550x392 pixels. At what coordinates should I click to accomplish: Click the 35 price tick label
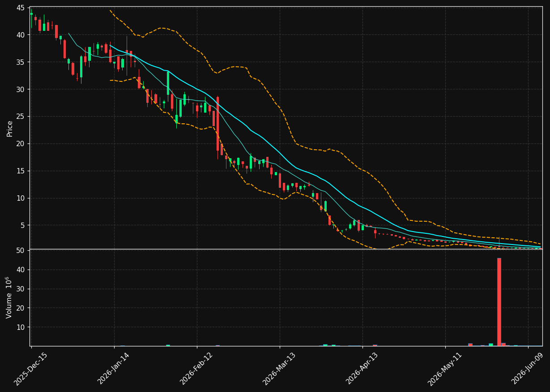(21, 62)
